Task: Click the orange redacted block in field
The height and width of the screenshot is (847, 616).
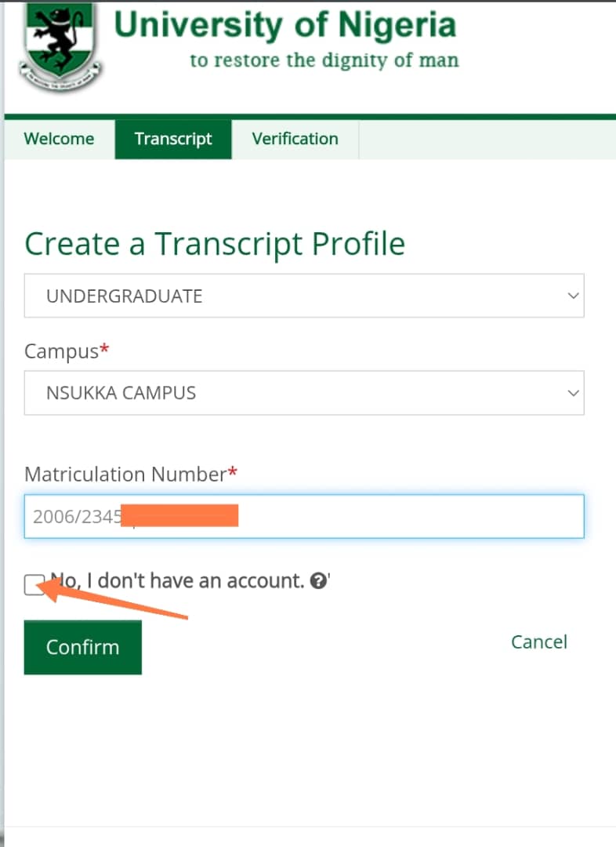Action: (x=180, y=516)
